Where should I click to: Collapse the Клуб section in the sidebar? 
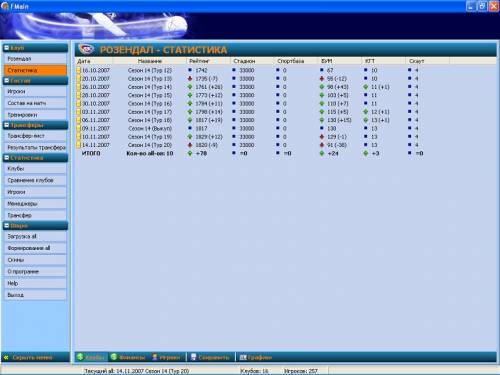point(6,48)
